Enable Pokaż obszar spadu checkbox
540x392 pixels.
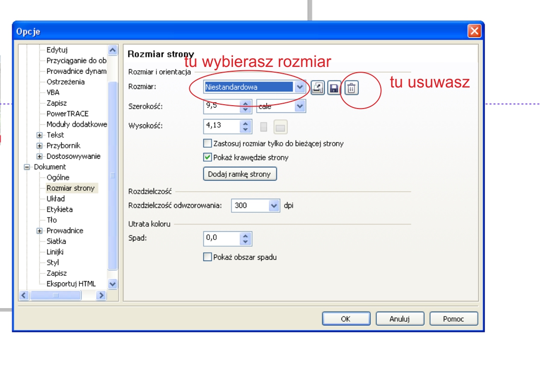click(208, 257)
